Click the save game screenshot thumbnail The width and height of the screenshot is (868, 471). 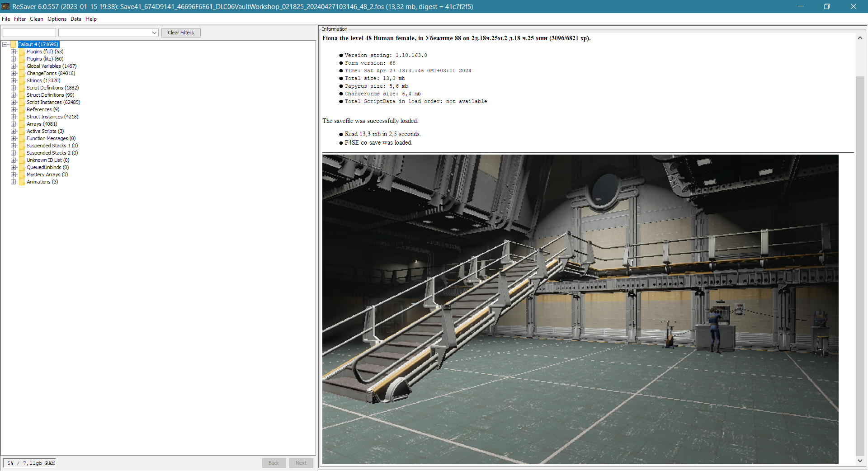click(580, 310)
